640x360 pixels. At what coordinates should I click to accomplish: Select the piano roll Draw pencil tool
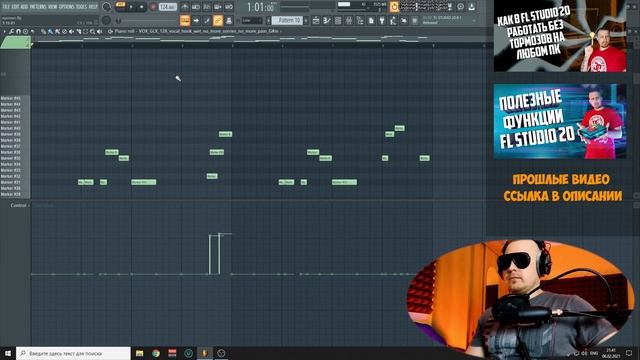click(43, 31)
